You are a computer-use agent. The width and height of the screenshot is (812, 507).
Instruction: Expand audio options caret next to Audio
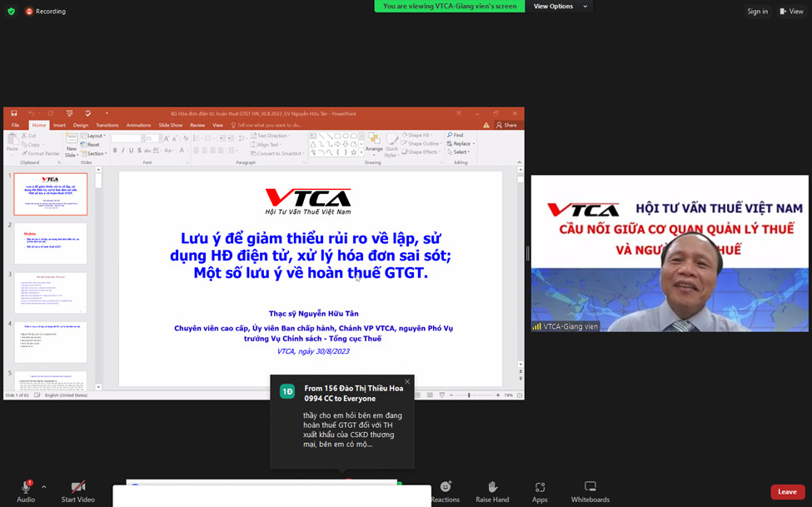43,487
